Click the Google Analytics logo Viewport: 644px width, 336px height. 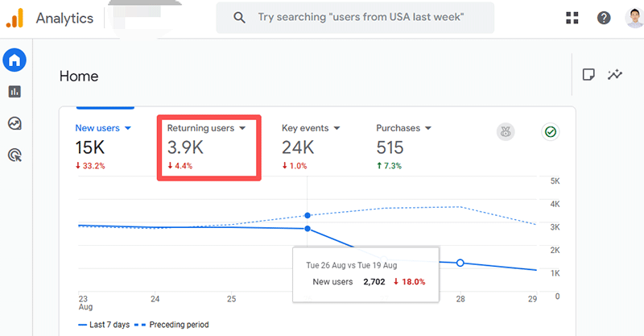click(x=14, y=18)
